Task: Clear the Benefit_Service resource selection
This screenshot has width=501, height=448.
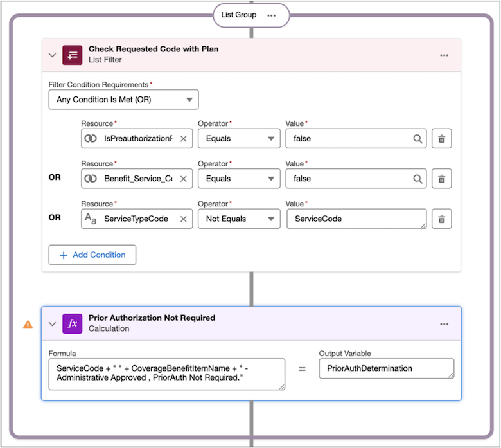Action: click(184, 179)
